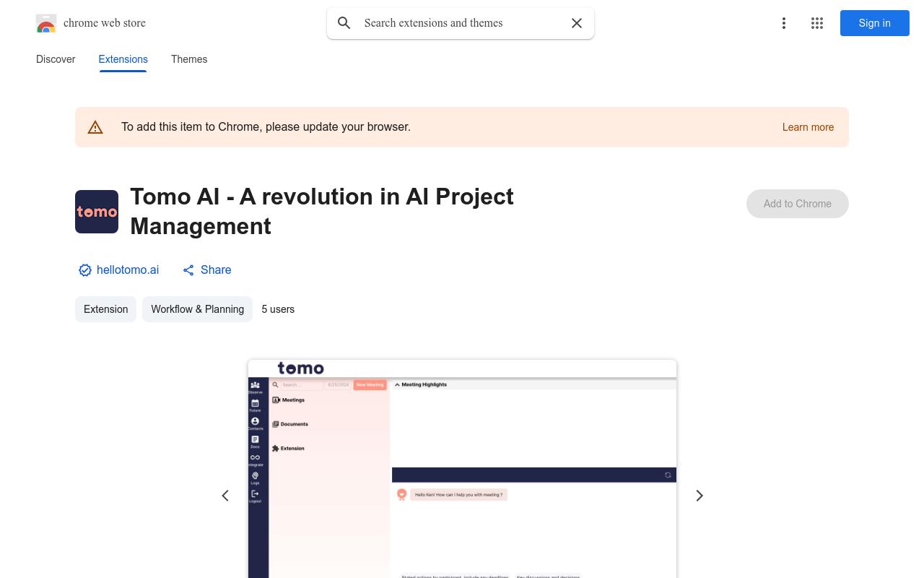Click the verified publisher badge icon
The width and height of the screenshot is (924, 578).
[85, 270]
